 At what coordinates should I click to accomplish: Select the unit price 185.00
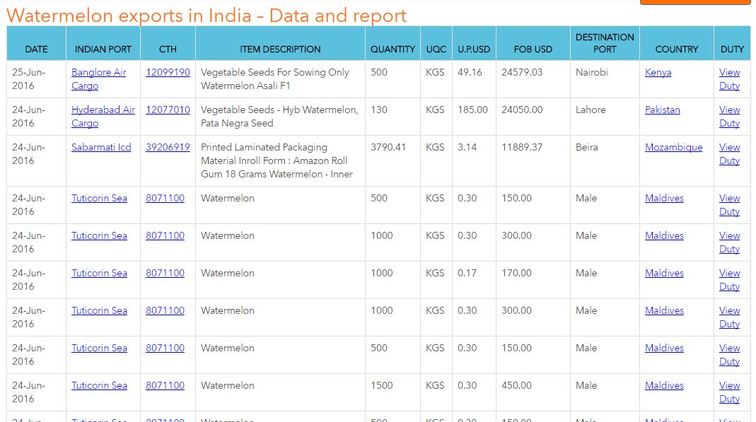pyautogui.click(x=472, y=110)
